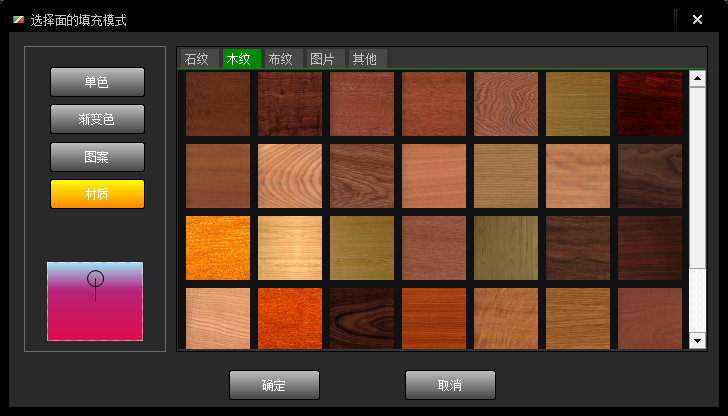Click the gradient preview color box
This screenshot has height=416, width=728.
(95, 301)
